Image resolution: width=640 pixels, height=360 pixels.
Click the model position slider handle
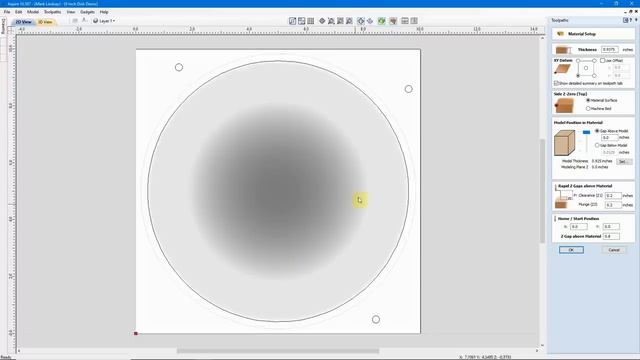tap(587, 132)
